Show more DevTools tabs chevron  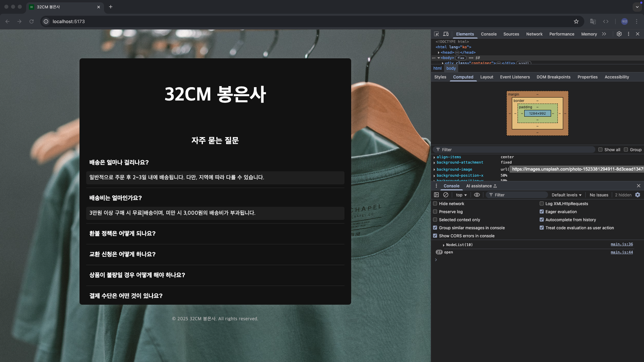coord(604,34)
